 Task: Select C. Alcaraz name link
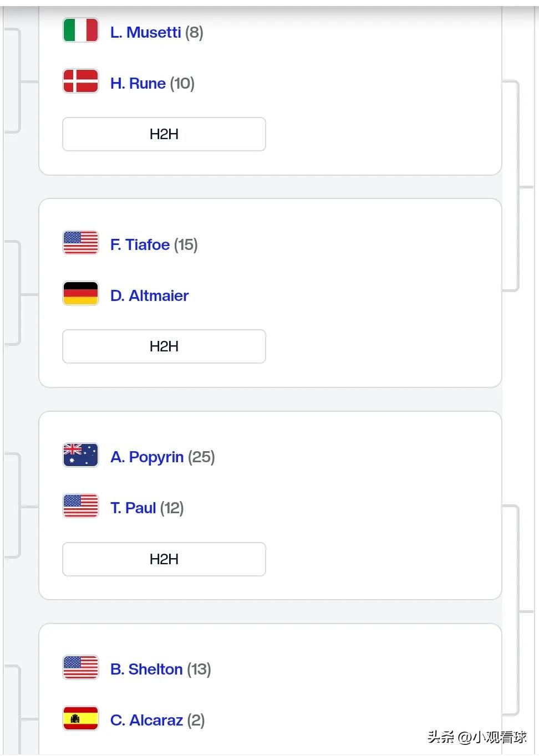[146, 720]
